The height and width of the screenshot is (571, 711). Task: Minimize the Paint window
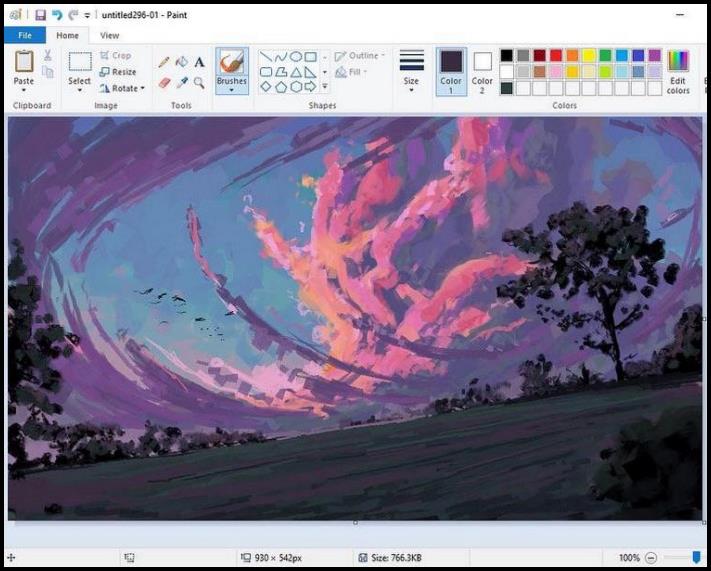[680, 15]
